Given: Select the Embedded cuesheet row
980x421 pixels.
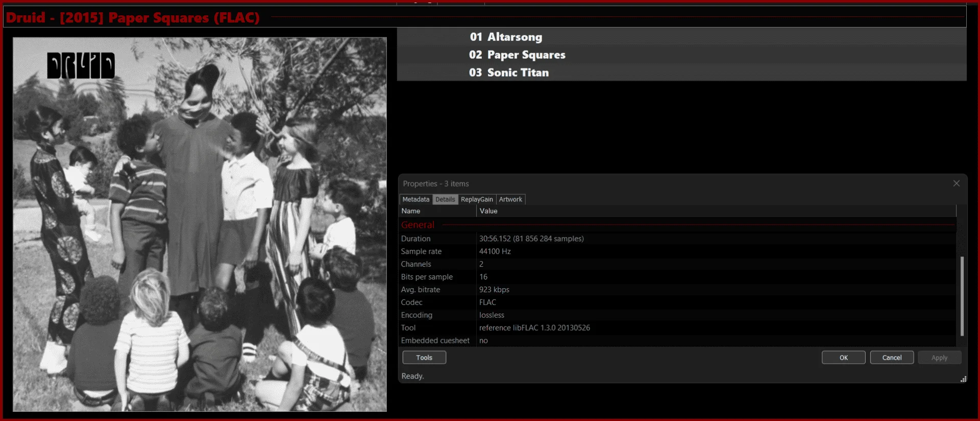Looking at the screenshot, I should pyautogui.click(x=678, y=341).
